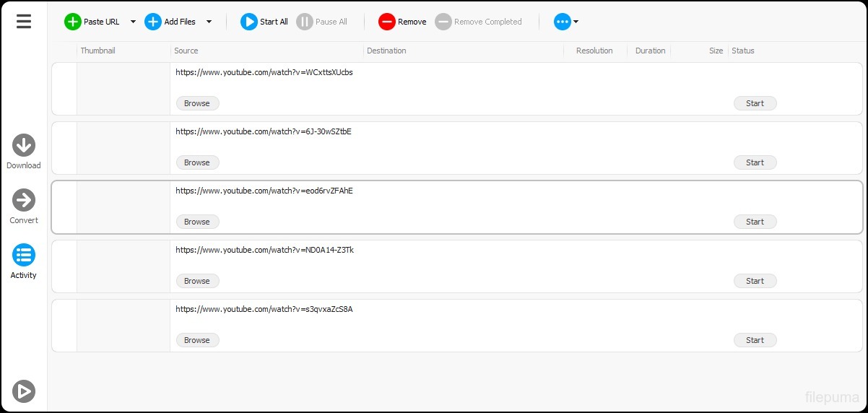Select the s3qvxaZcS8A URL row
This screenshot has height=413, width=868.
[264, 310]
